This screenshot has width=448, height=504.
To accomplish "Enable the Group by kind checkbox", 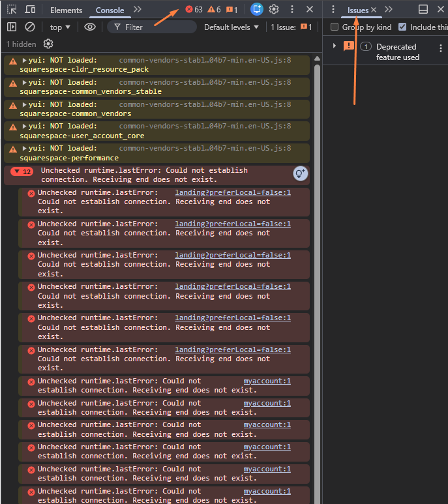I will (x=335, y=27).
